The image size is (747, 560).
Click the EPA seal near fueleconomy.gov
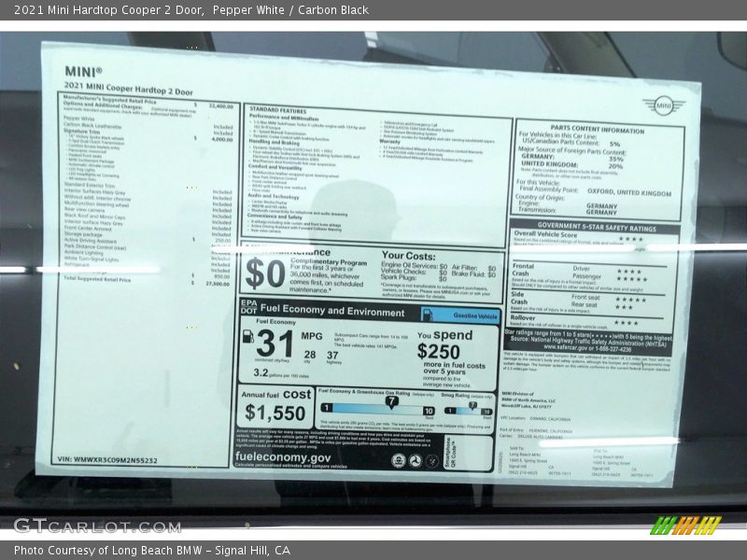coord(397,462)
